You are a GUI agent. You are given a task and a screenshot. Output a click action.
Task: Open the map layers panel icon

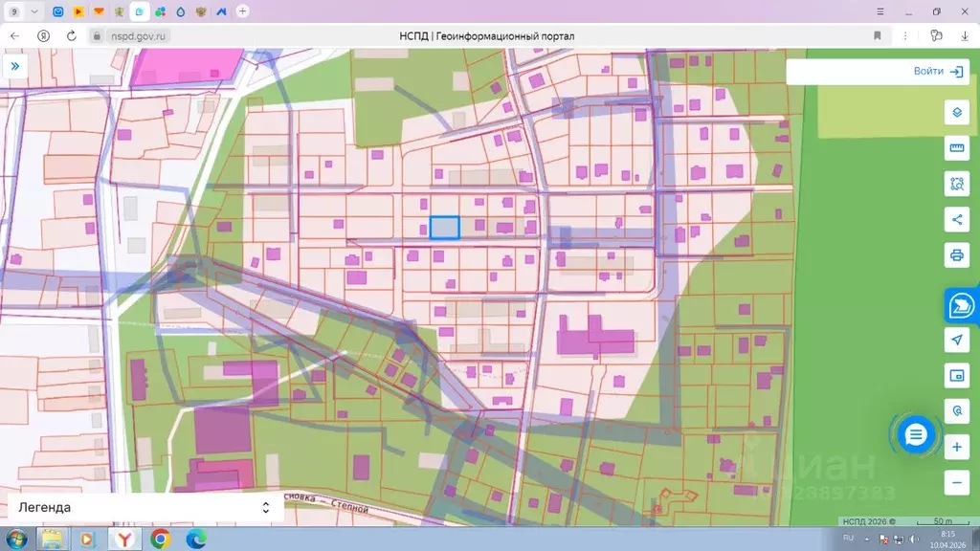point(957,113)
